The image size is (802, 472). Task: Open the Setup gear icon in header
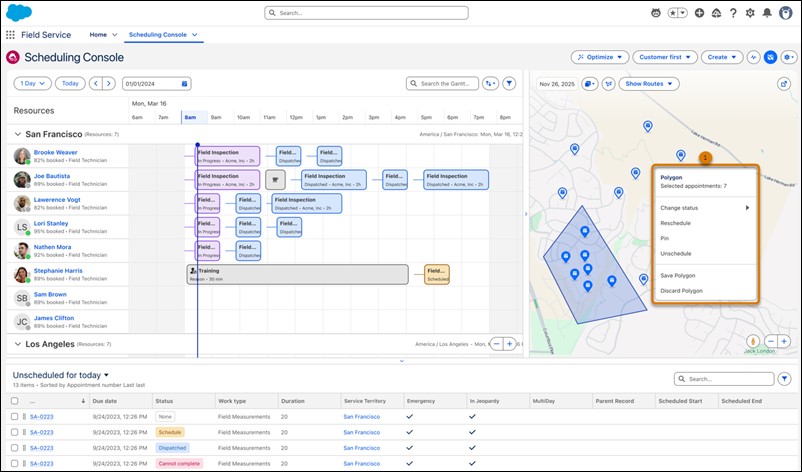tap(750, 13)
